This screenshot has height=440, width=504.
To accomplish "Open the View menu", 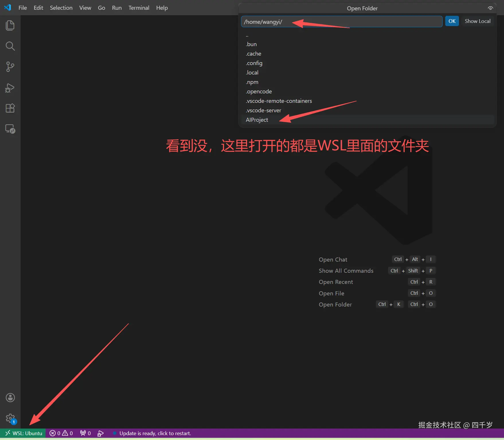I will (x=85, y=8).
